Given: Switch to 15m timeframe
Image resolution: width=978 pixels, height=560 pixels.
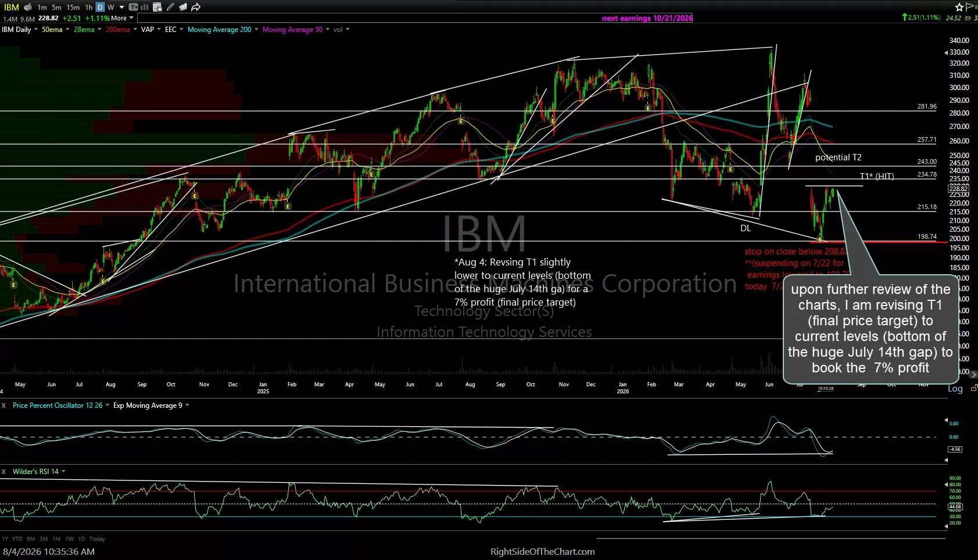Looking at the screenshot, I should 73,7.
